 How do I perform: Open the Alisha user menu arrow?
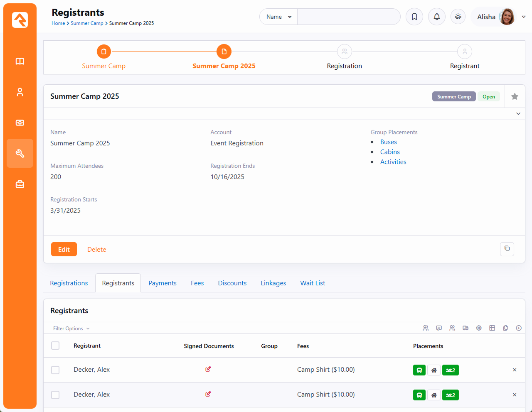(x=524, y=17)
